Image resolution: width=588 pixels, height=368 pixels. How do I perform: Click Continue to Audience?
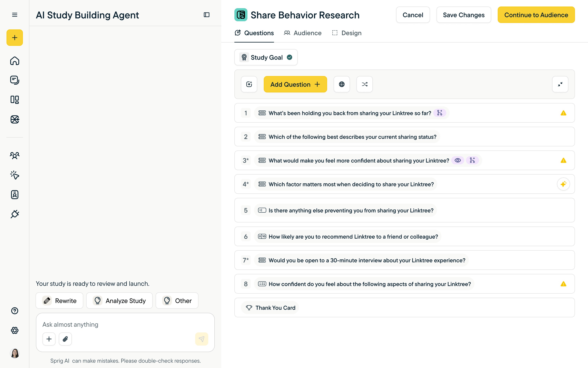pyautogui.click(x=536, y=15)
